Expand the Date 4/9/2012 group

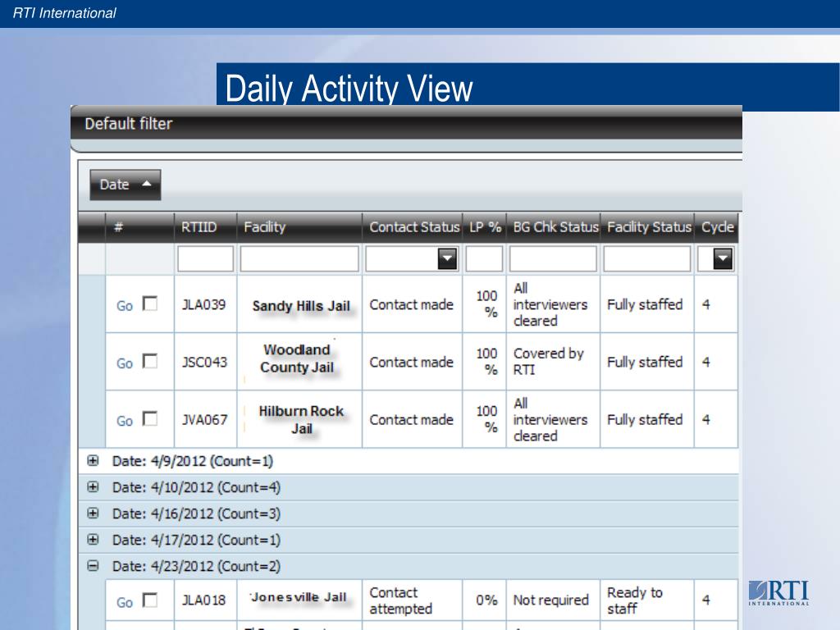point(94,461)
